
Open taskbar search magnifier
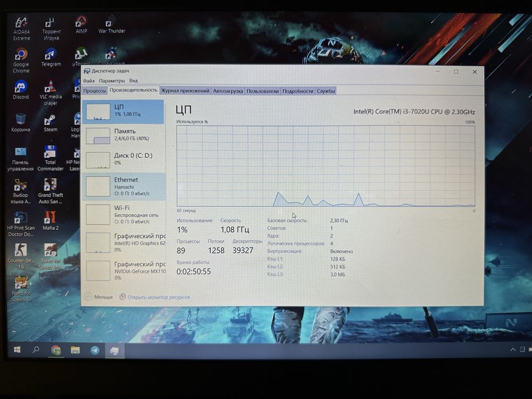(36, 350)
